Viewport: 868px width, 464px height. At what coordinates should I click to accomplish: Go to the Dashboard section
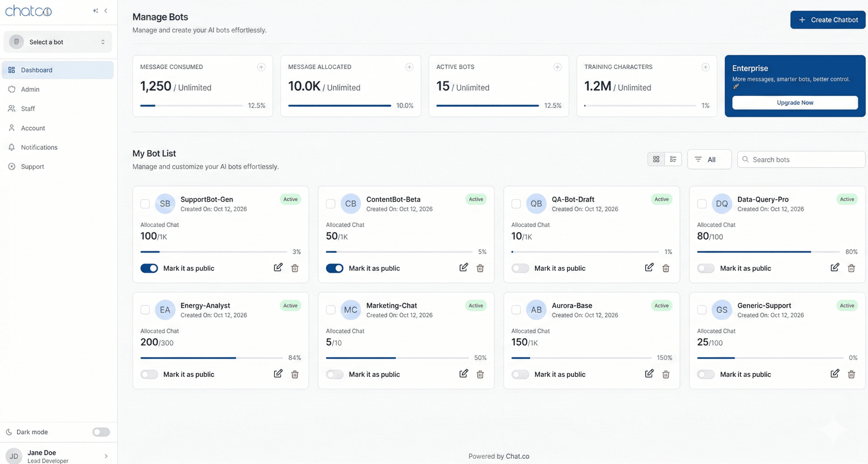[36, 70]
